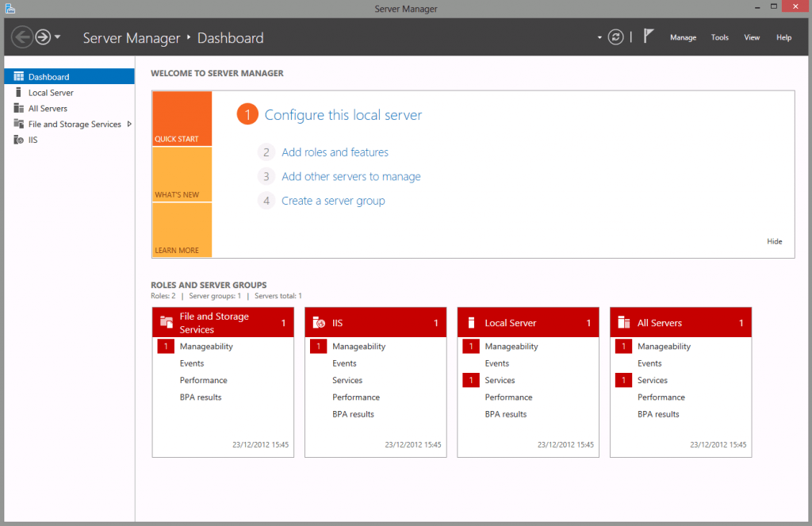Click File and Storage Services sidebar icon

[x=19, y=123]
